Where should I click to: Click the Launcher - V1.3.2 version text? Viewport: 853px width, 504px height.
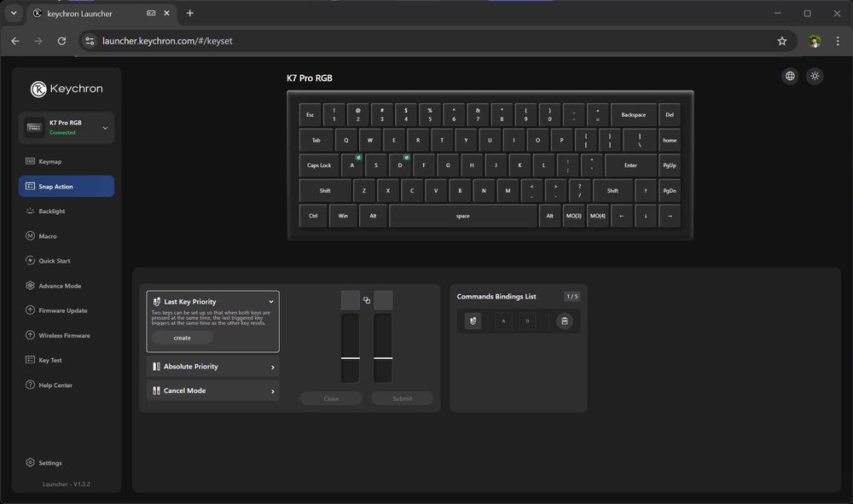pos(67,484)
